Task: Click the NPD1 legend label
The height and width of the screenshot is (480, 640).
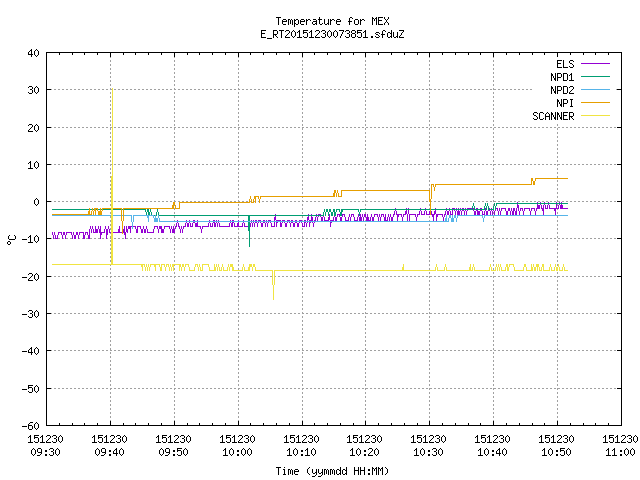Action: [562, 77]
